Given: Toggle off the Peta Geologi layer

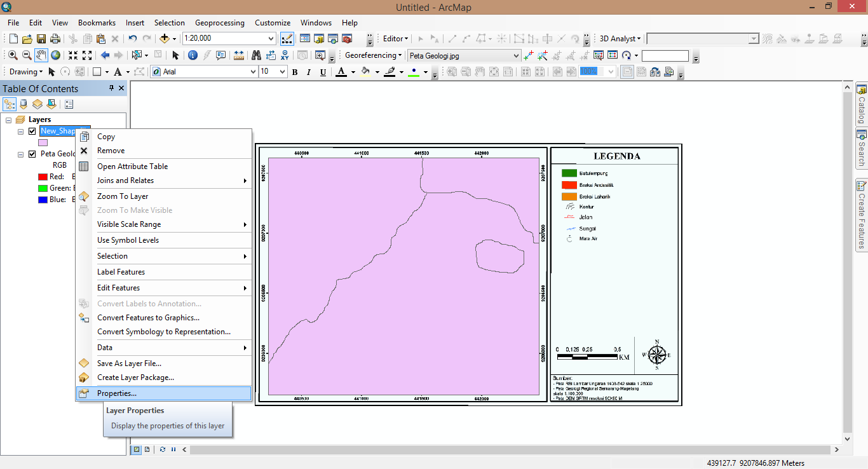Looking at the screenshot, I should pyautogui.click(x=31, y=153).
